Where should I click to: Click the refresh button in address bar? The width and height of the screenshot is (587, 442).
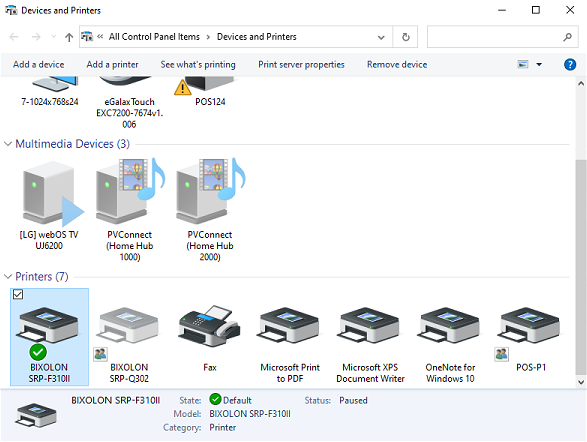pos(405,37)
